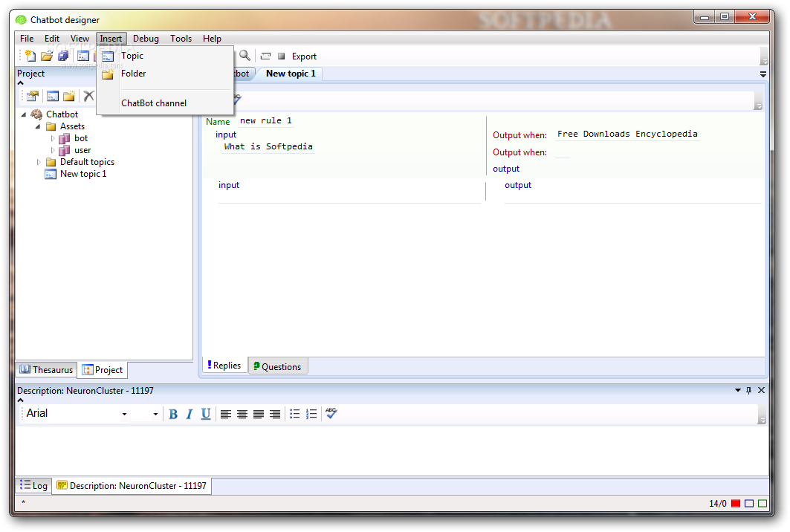Select the user asset item
The height and width of the screenshot is (532, 790).
click(82, 150)
